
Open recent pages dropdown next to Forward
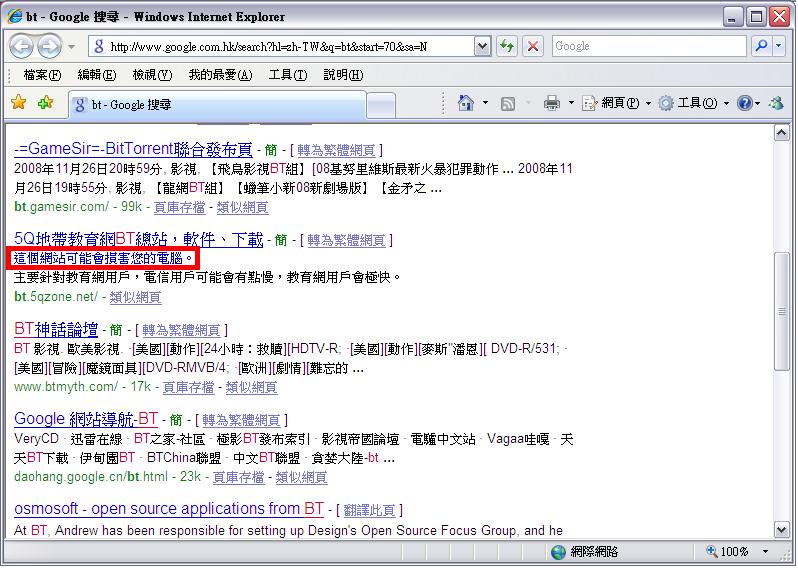(72, 47)
